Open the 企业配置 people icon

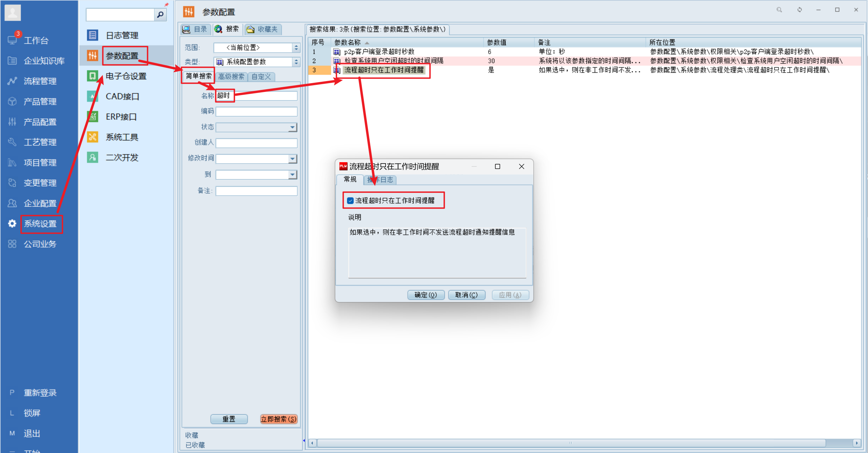pos(12,203)
